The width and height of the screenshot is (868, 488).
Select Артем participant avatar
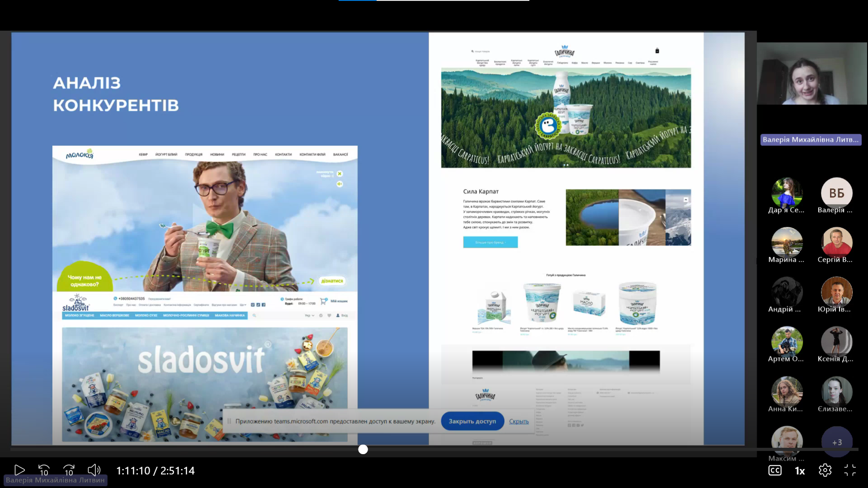(787, 342)
